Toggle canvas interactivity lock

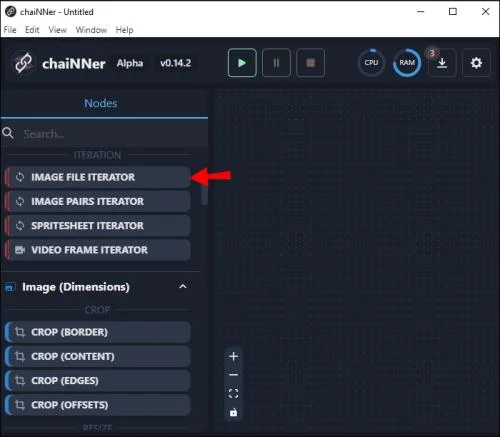click(234, 412)
